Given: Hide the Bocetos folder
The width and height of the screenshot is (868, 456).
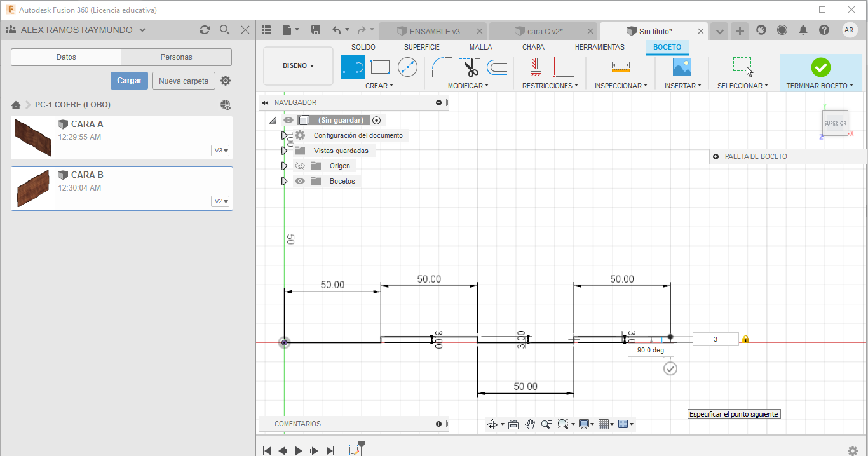Looking at the screenshot, I should coord(300,181).
